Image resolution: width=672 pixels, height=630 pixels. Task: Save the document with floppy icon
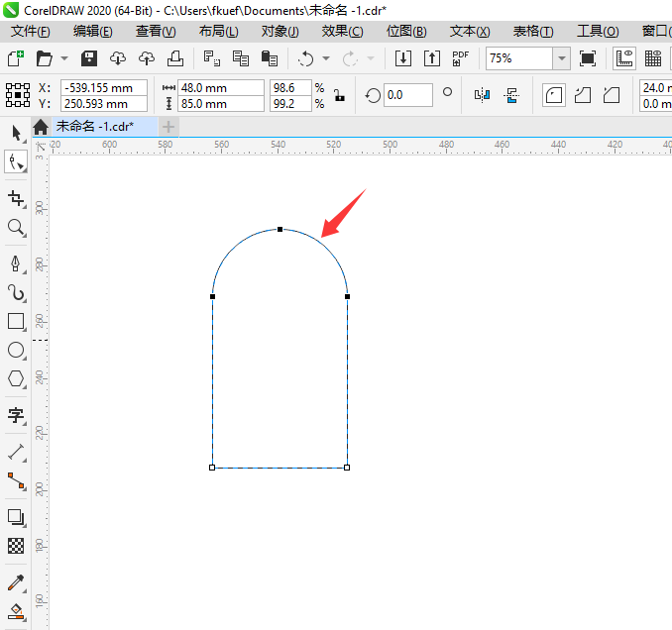(89, 58)
